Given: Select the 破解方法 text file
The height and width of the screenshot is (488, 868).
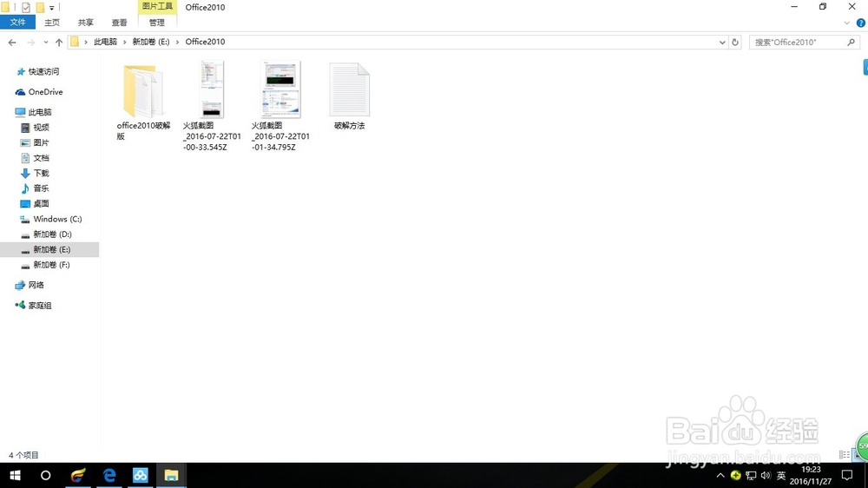Looking at the screenshot, I should coord(349,96).
